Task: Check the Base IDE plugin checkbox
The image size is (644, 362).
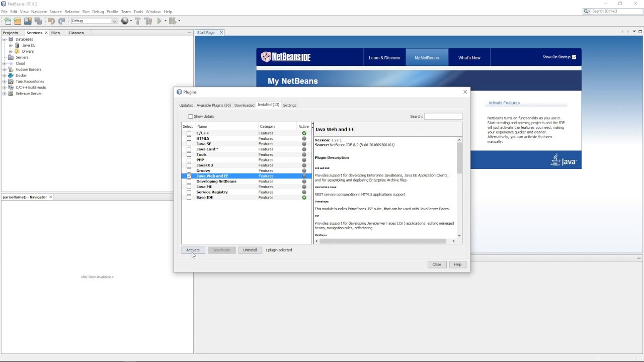Action: 189,198
